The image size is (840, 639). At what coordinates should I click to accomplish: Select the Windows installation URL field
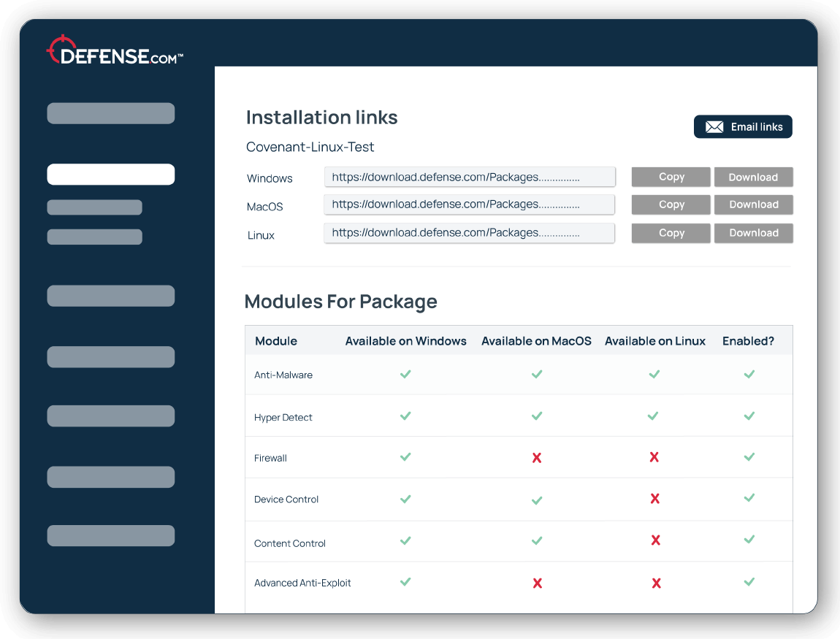[469, 176]
